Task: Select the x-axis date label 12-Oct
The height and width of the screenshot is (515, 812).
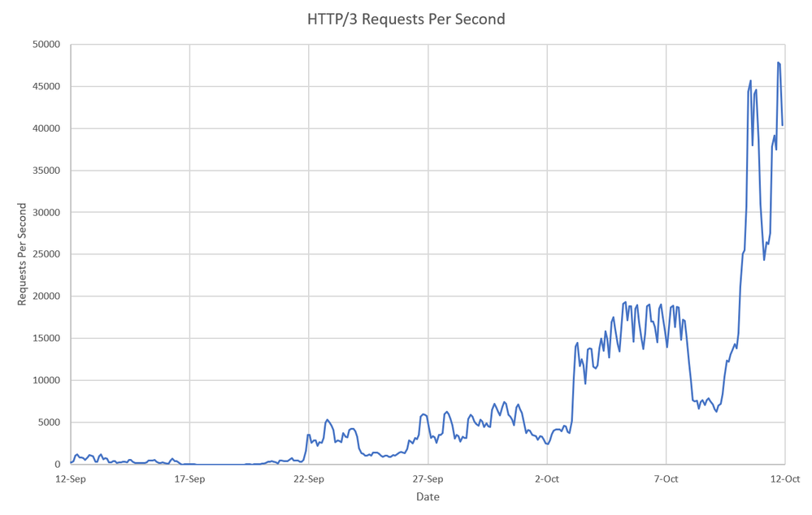Action: coord(785,479)
